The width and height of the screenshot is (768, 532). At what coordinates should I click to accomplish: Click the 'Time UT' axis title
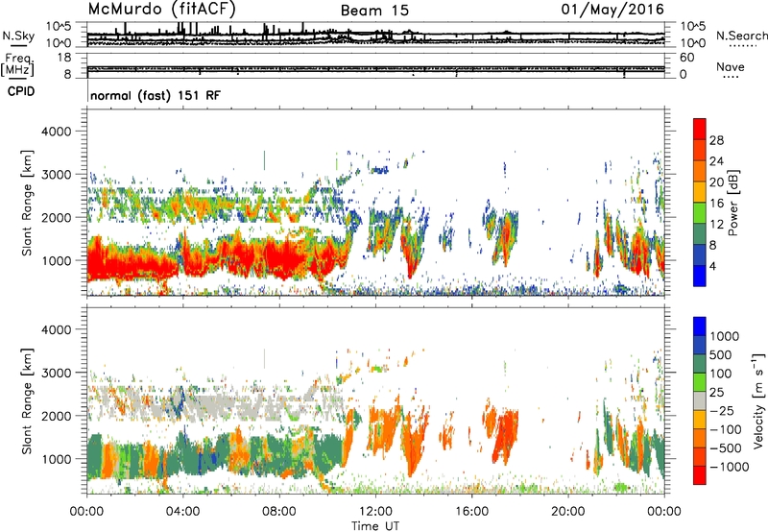point(375,526)
